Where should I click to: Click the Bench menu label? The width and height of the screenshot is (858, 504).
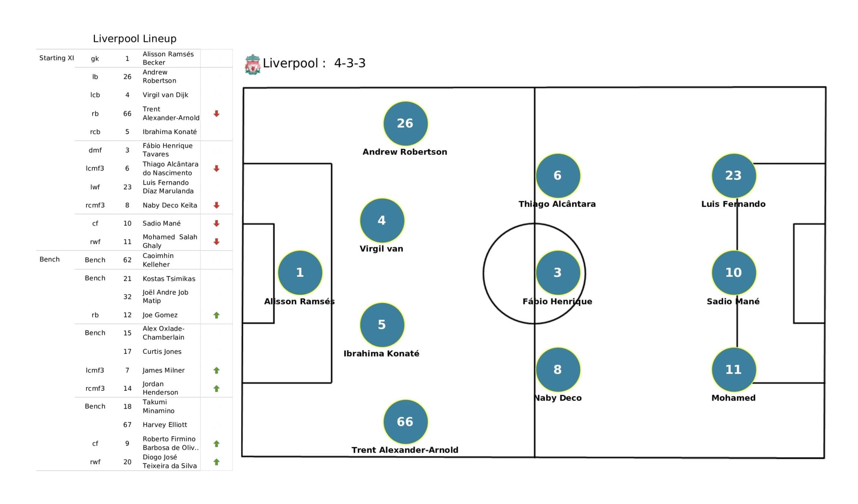47,260
